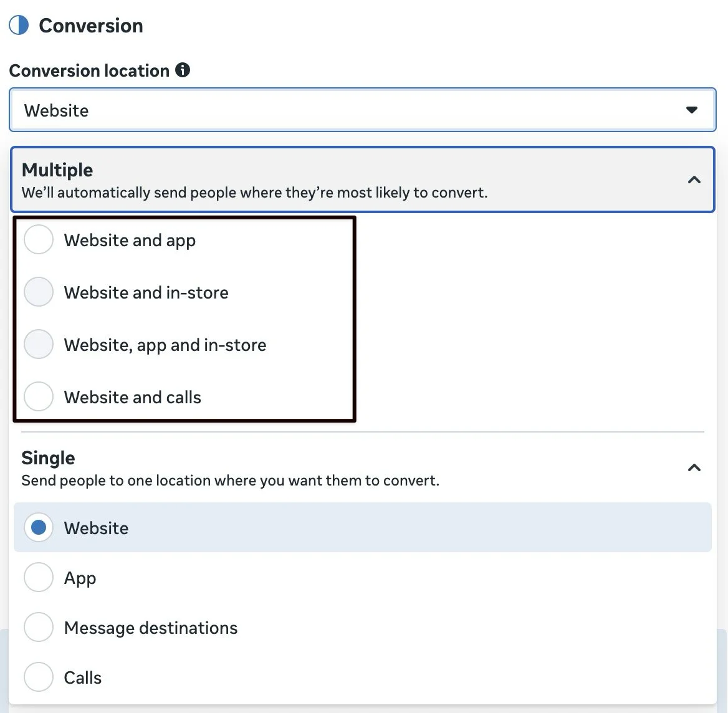Click the chevron icon next to Multiple
728x713 pixels.
click(x=694, y=179)
